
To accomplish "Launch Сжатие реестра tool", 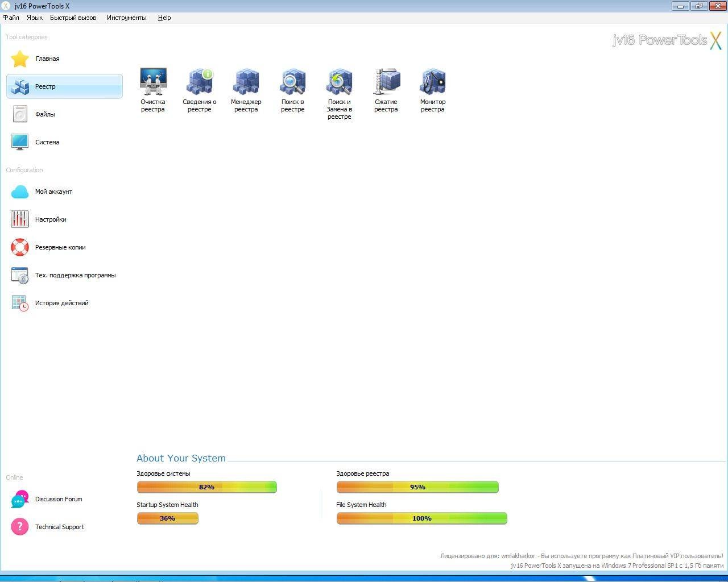I will pyautogui.click(x=386, y=90).
